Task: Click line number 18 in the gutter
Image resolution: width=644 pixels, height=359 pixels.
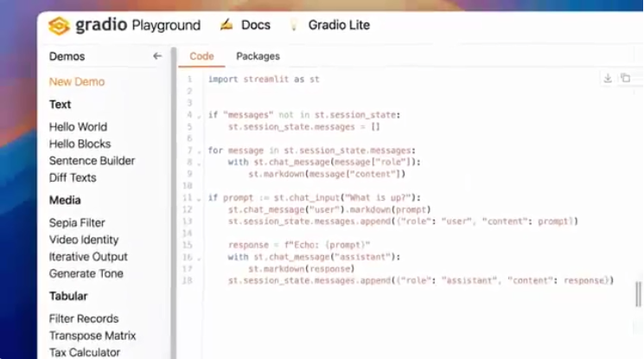Action: (x=188, y=281)
